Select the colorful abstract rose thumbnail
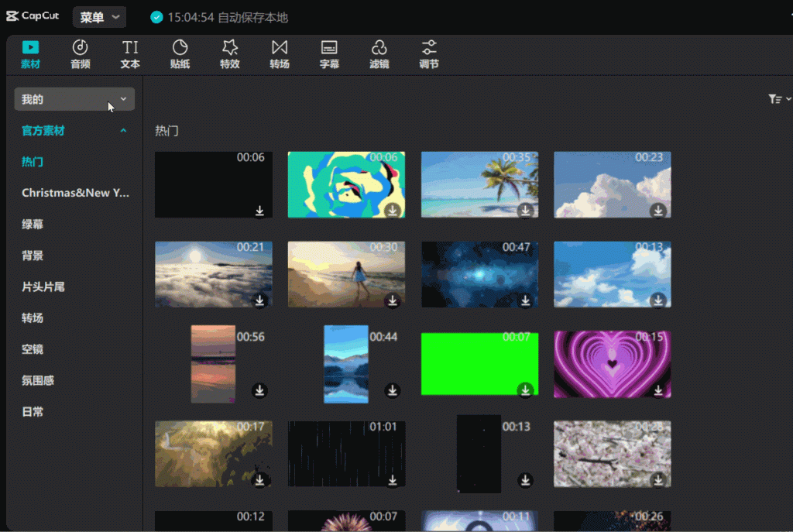Viewport: 793px width, 532px height. click(x=346, y=184)
